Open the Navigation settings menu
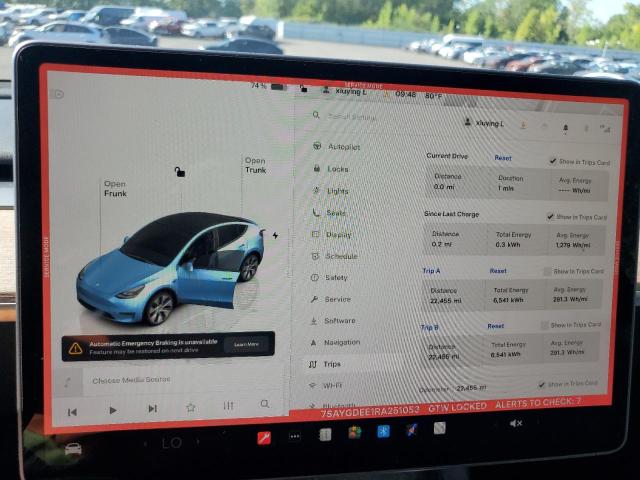This screenshot has width=640, height=480. (x=335, y=342)
